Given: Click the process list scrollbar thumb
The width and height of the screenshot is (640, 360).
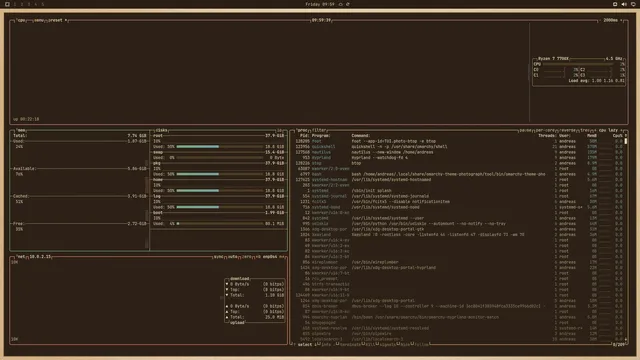Looking at the screenshot, I should click(626, 141).
